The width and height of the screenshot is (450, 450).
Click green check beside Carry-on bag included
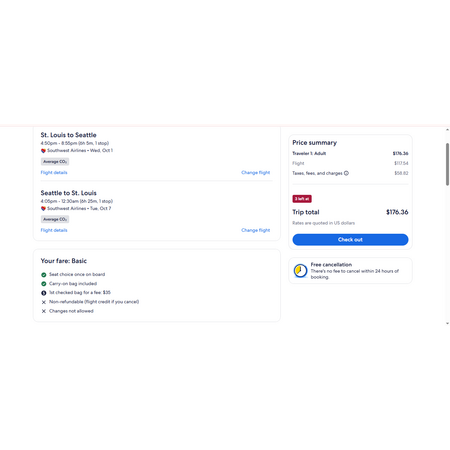pos(44,284)
